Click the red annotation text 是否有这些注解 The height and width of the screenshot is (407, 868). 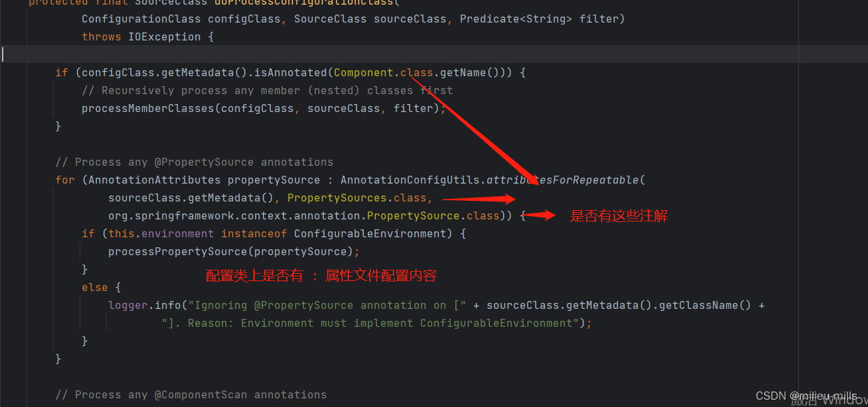[618, 216]
